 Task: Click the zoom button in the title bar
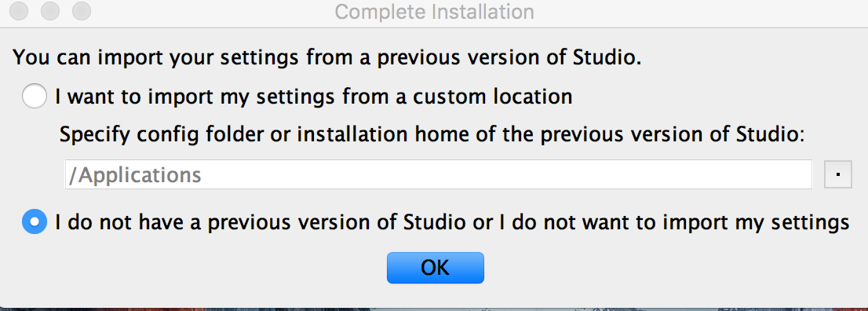[82, 11]
